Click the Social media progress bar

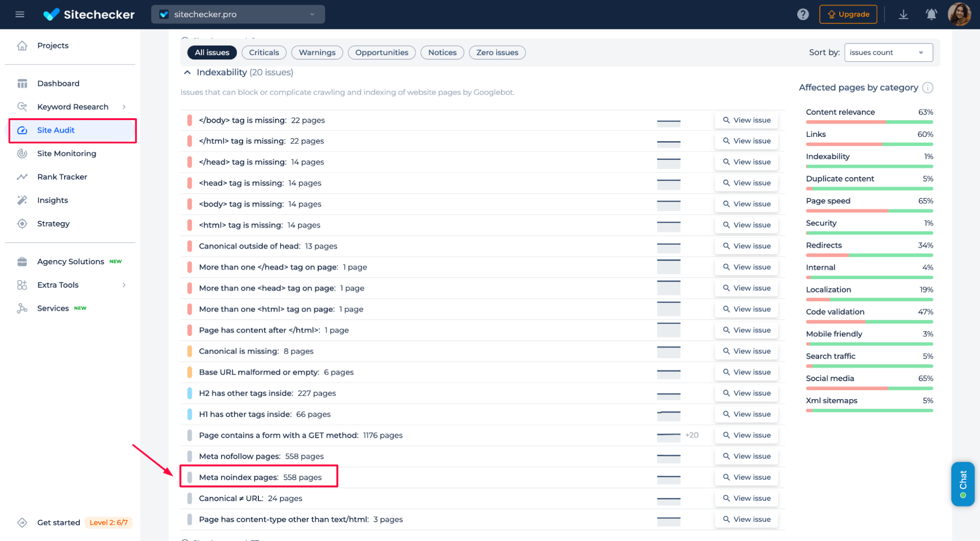point(869,388)
